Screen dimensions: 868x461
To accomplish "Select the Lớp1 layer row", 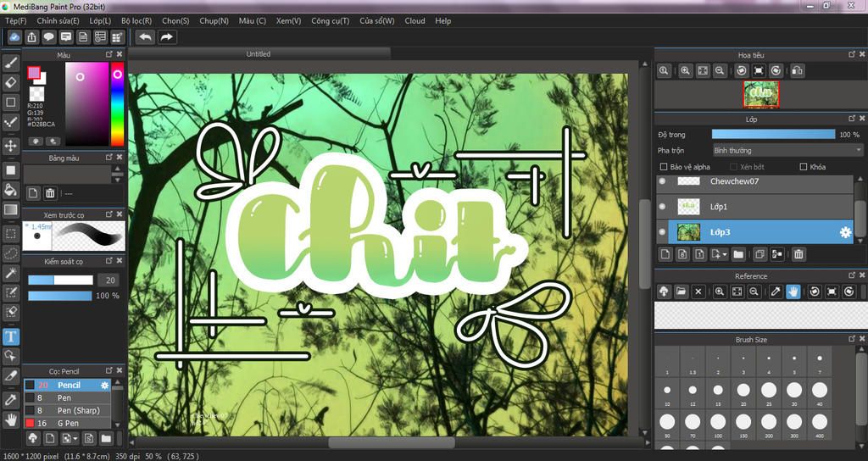I will pyautogui.click(x=755, y=207).
